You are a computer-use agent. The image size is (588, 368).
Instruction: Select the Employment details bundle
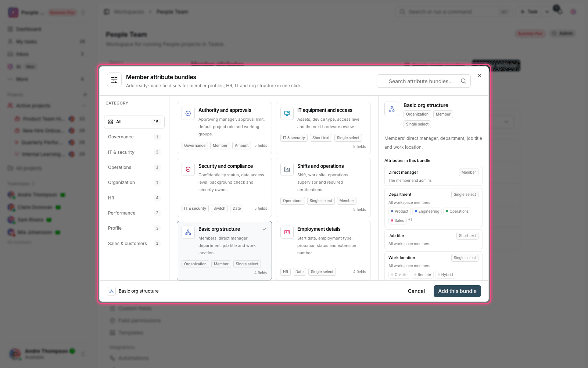point(323,251)
